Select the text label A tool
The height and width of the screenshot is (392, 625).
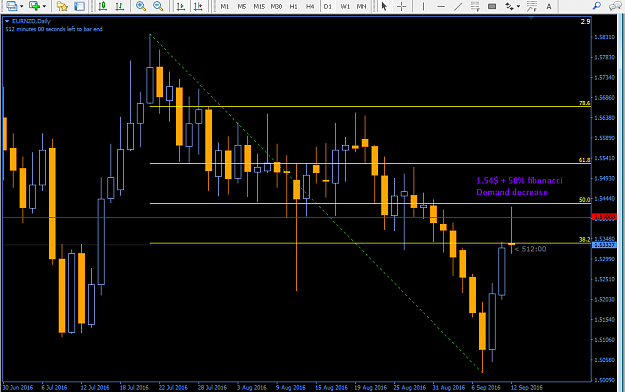coord(549,6)
